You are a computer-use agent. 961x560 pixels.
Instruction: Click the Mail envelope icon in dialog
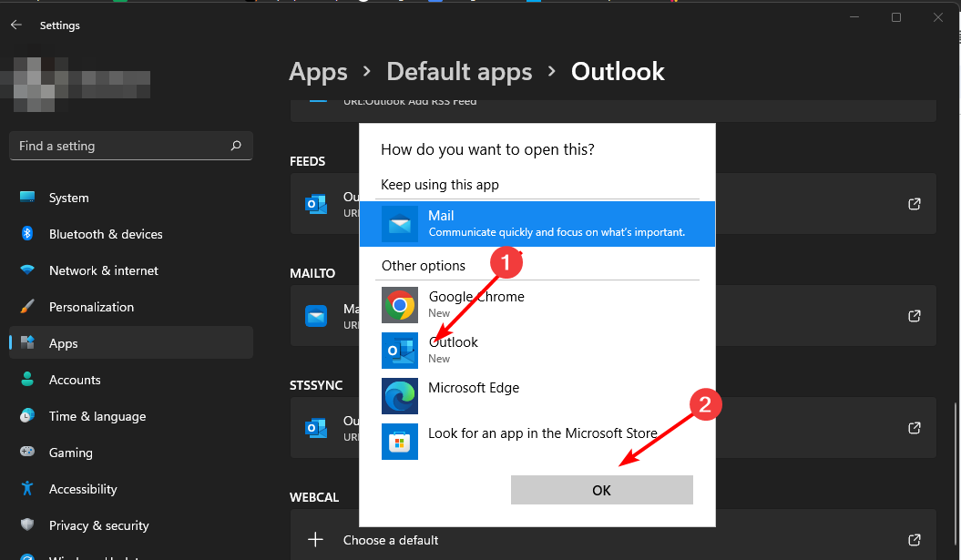(400, 224)
